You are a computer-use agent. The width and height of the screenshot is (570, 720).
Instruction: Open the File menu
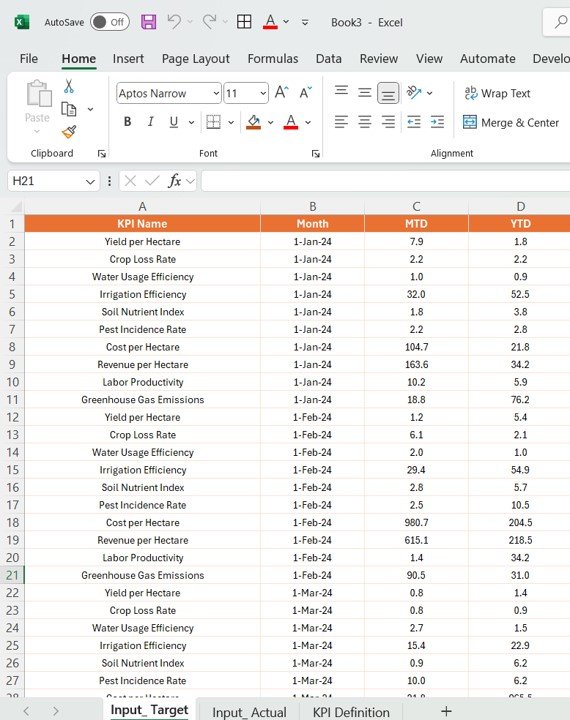click(28, 59)
